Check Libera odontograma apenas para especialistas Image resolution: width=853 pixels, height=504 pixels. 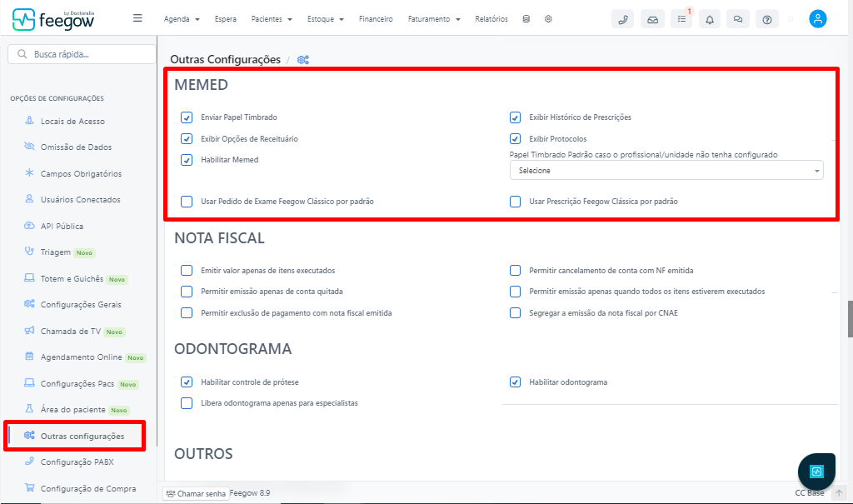(x=187, y=403)
